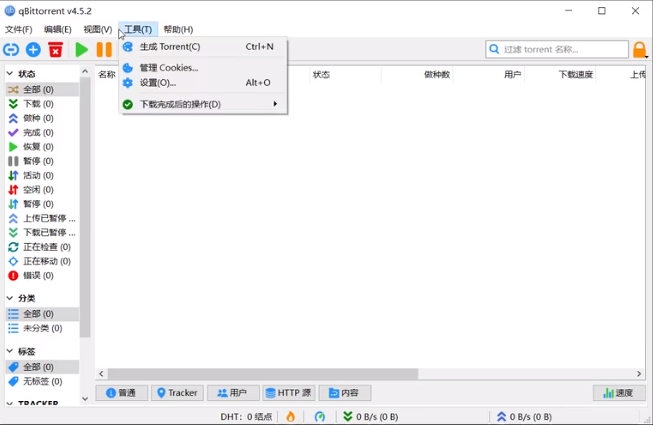Screen dimensions: 653x425
Task: Click the torrent name filter field
Action: (557, 50)
